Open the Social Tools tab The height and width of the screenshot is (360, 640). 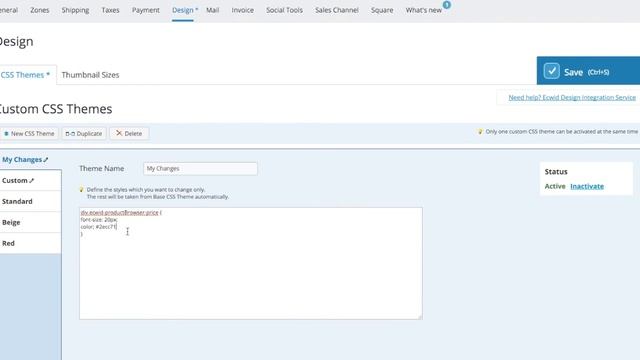tap(284, 10)
